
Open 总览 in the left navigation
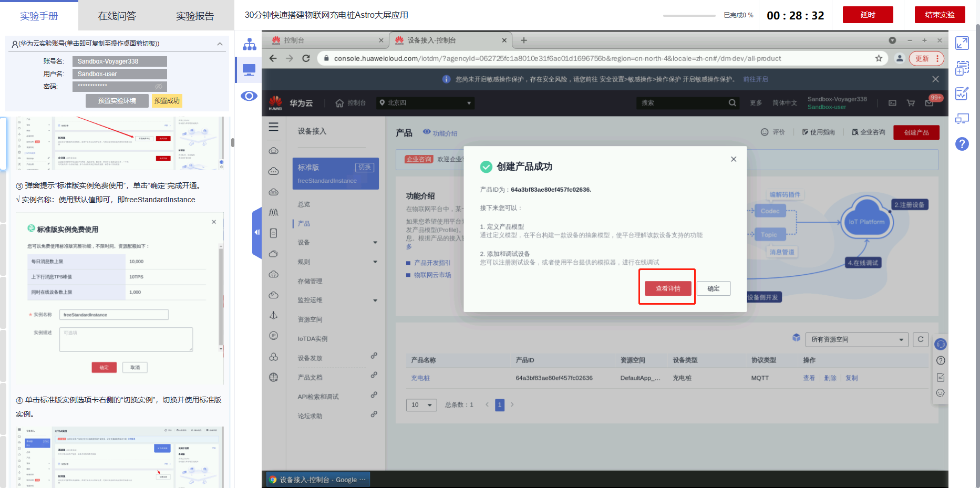tap(304, 204)
